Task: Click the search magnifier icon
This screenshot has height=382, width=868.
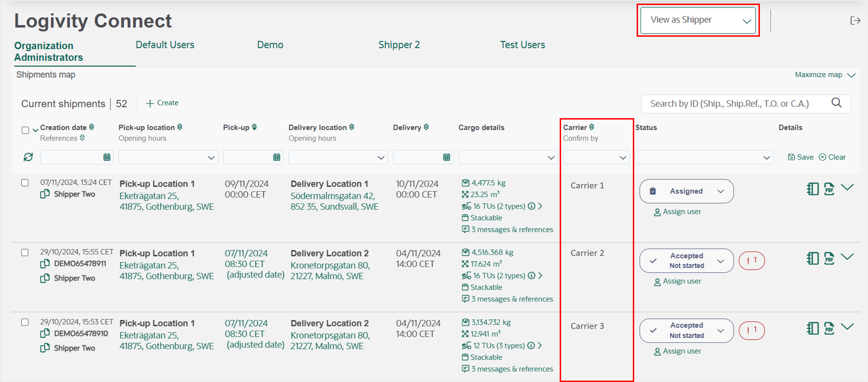Action: tap(837, 103)
